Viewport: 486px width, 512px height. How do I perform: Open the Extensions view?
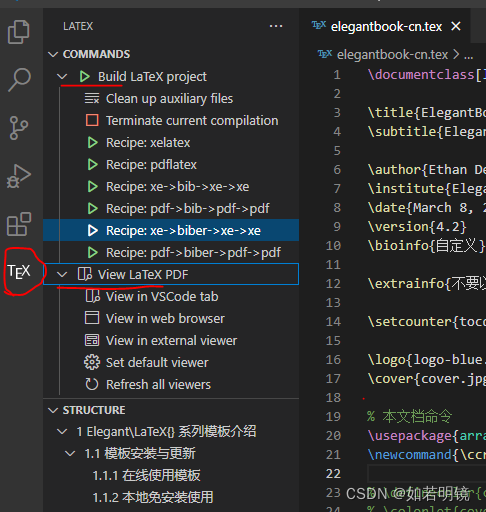[x=19, y=224]
